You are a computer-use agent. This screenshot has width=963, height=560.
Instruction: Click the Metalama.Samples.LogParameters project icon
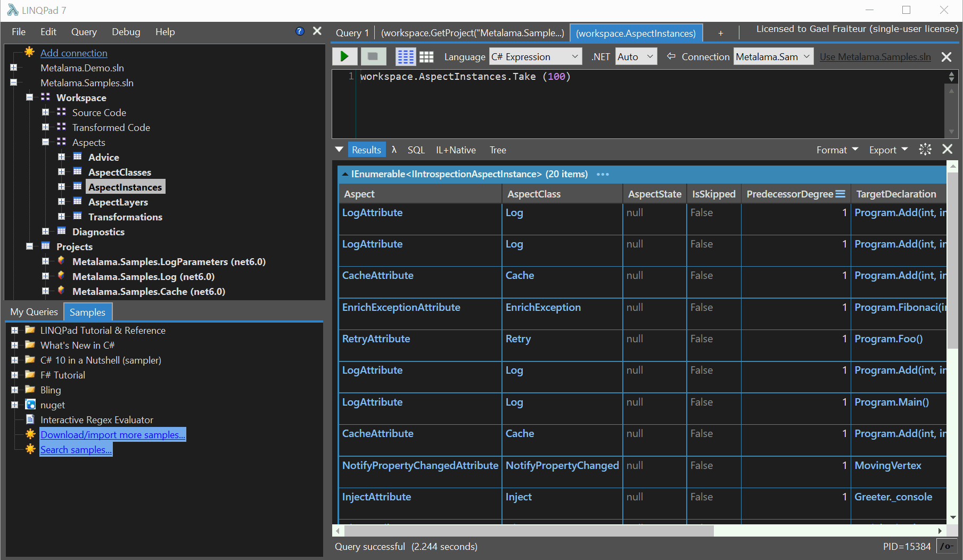61,261
